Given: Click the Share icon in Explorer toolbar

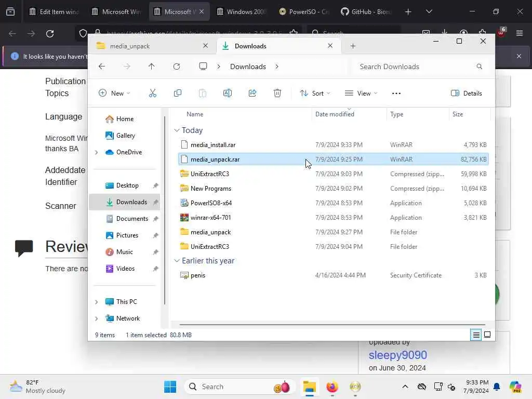Looking at the screenshot, I should [x=252, y=94].
